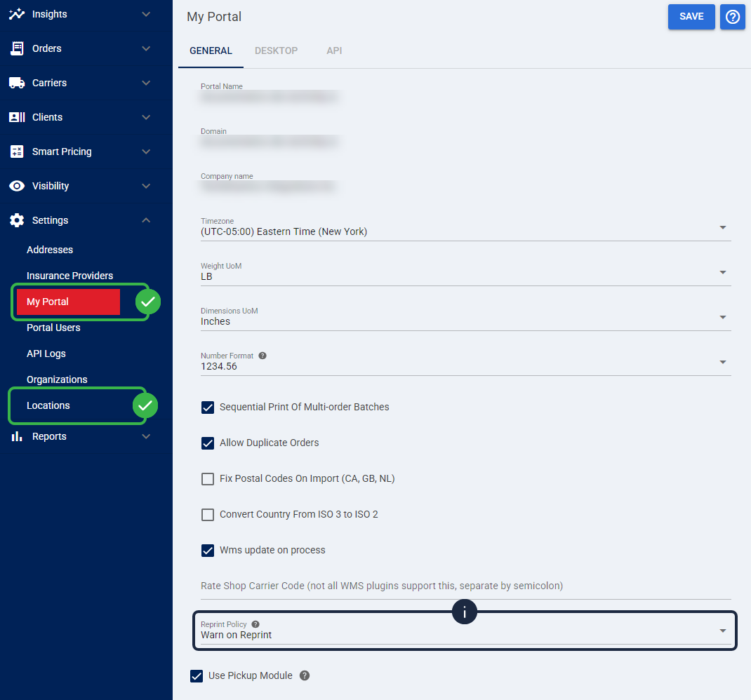Click the SAVE button
The height and width of the screenshot is (700, 751).
click(x=691, y=17)
